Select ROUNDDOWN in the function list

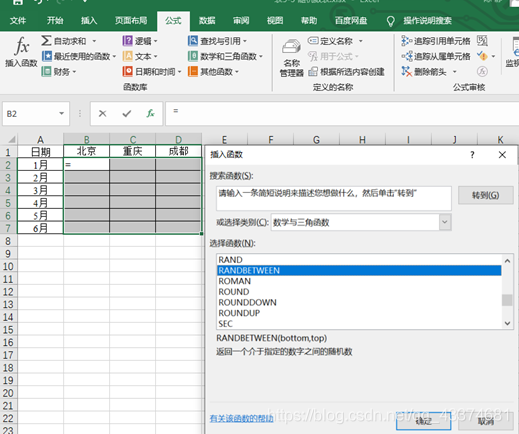pos(359,302)
